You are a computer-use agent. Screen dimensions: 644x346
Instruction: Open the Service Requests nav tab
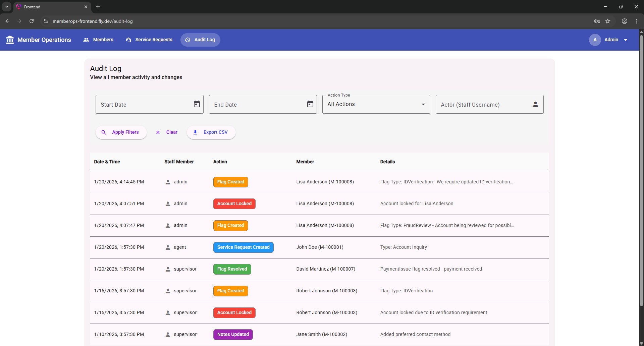pos(149,40)
